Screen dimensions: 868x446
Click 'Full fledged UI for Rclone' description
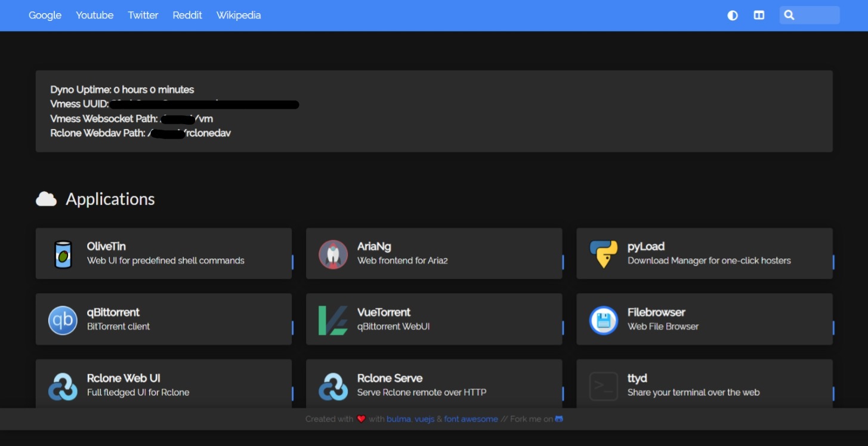tap(138, 393)
